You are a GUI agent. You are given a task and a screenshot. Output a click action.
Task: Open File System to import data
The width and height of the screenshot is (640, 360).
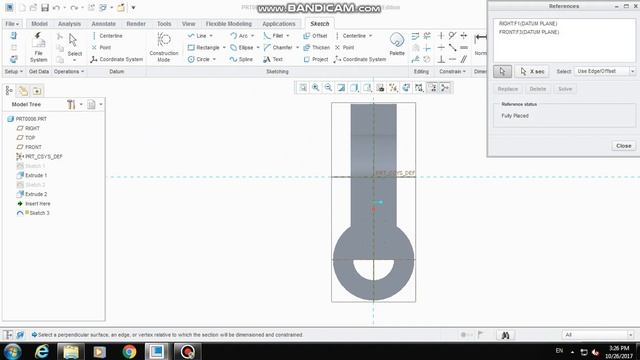coord(38,47)
